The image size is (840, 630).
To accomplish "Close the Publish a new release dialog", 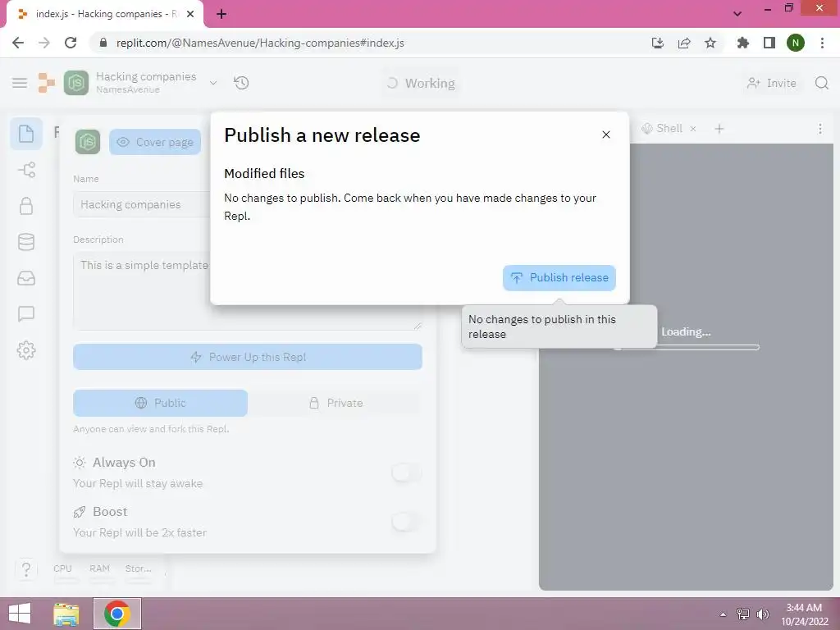I will (606, 135).
